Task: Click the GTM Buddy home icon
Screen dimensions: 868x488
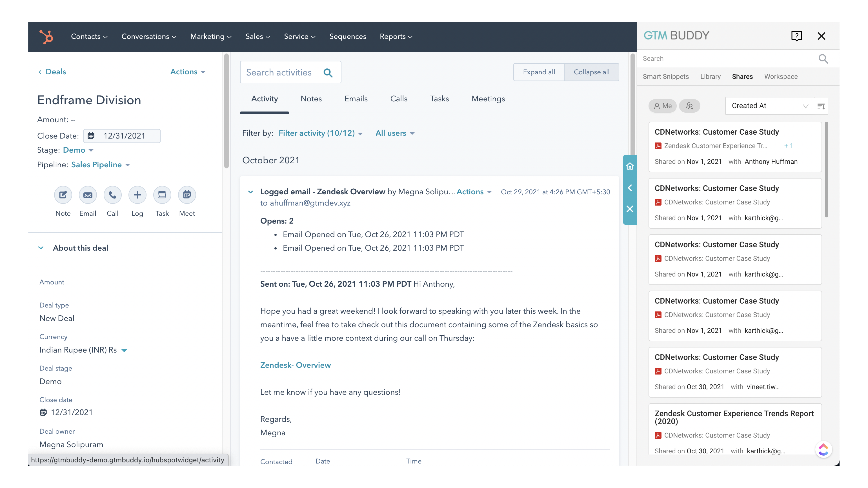Action: click(x=630, y=166)
